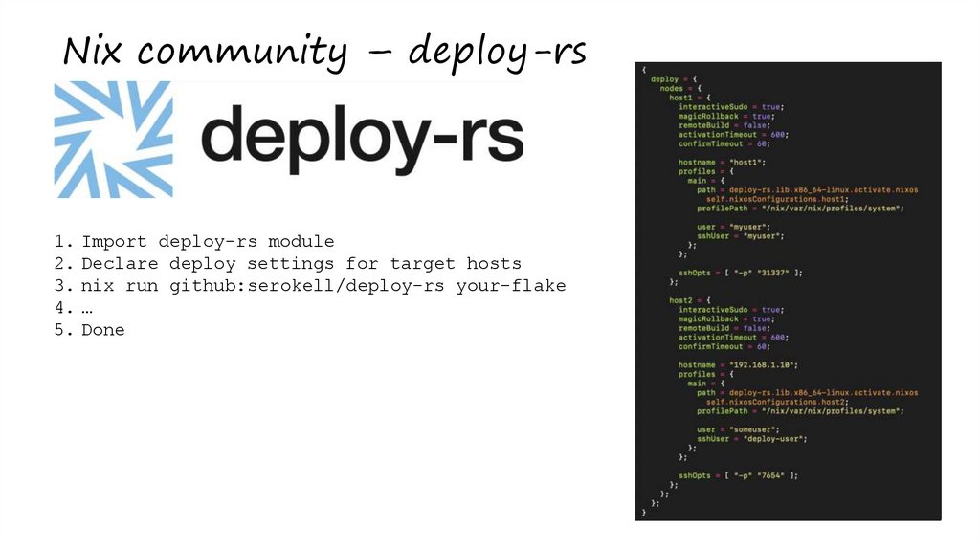Click the line hostname = "192.168.1.10"
The width and height of the screenshot is (980, 549).
(x=738, y=365)
